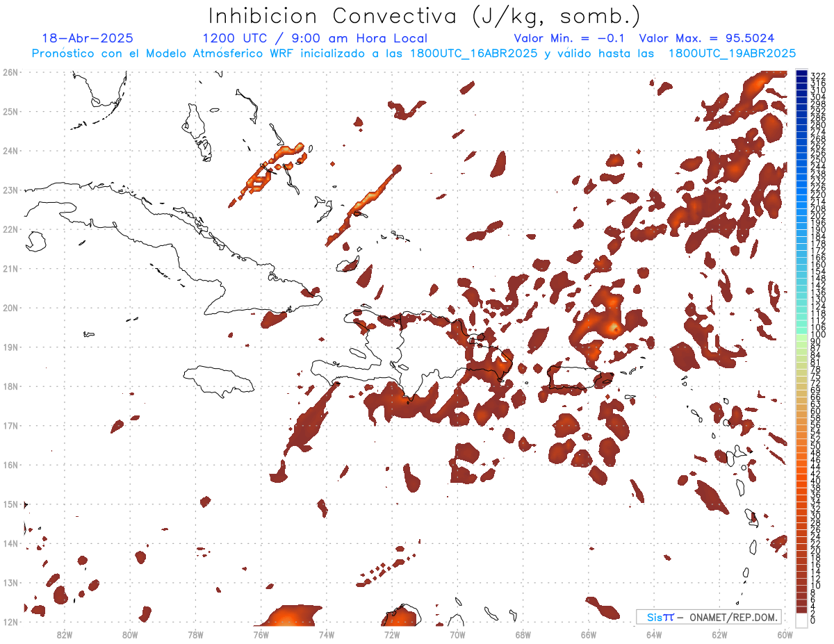Click the colorbar value '130'
This screenshot has width=834, height=644.
[817, 299]
